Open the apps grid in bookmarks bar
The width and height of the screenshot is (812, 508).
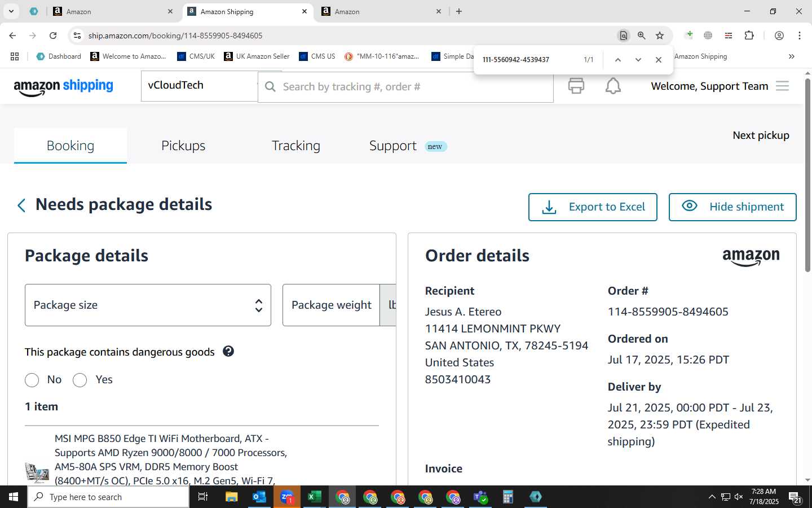pyautogui.click(x=15, y=56)
